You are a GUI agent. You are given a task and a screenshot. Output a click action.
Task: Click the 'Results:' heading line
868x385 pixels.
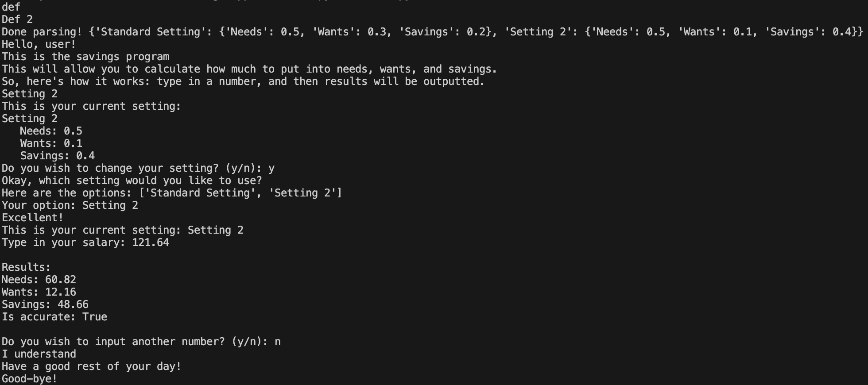(x=27, y=267)
